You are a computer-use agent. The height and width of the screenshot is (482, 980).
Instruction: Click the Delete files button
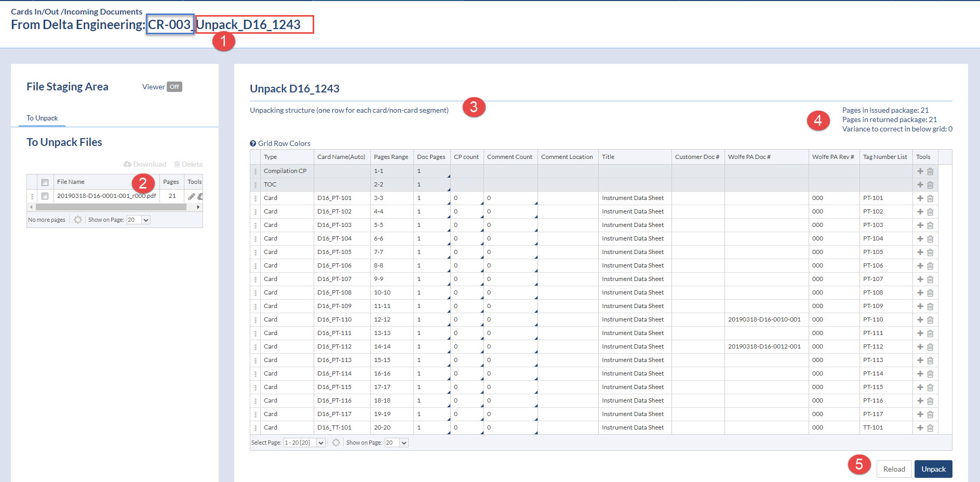[x=188, y=164]
